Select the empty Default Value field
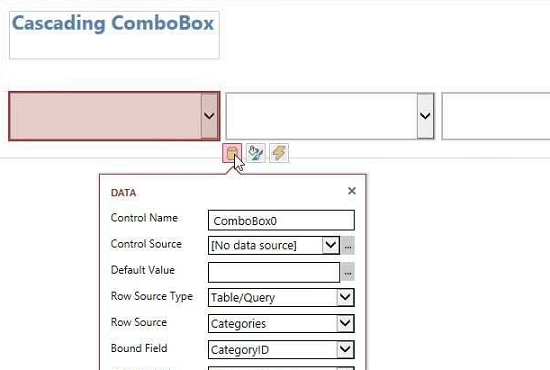This screenshot has width=550, height=370. (x=274, y=272)
